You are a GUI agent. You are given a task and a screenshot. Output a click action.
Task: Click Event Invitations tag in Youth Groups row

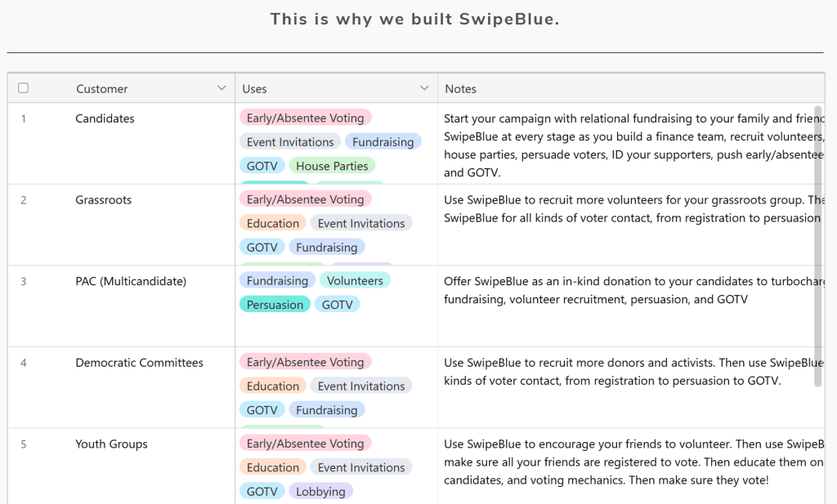[361, 468]
